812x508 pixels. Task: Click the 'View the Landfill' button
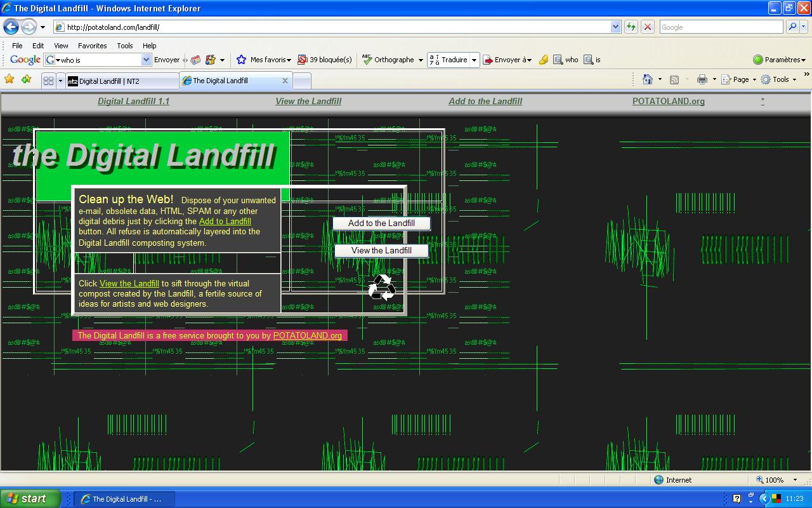coord(381,250)
